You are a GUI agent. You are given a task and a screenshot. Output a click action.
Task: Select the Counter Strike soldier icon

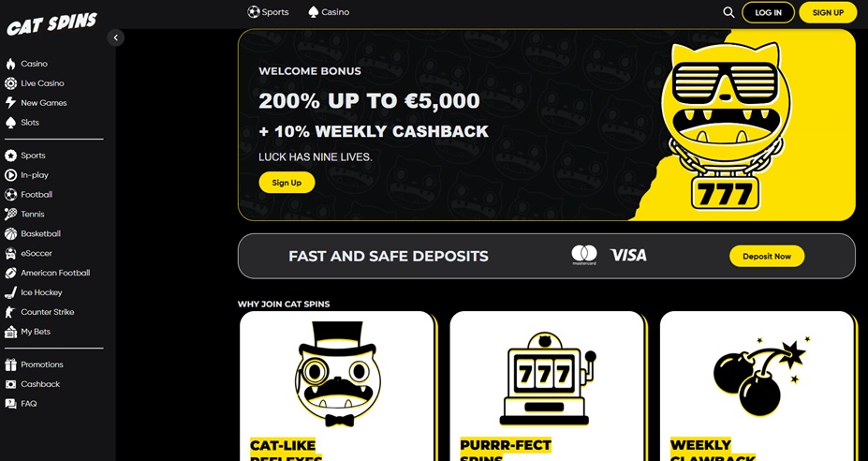pos(10,312)
